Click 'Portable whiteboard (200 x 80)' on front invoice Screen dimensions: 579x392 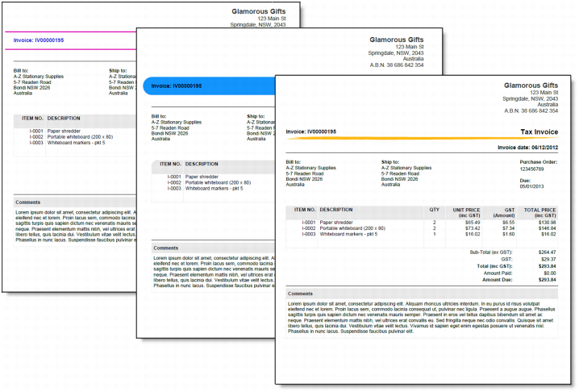tap(352, 228)
